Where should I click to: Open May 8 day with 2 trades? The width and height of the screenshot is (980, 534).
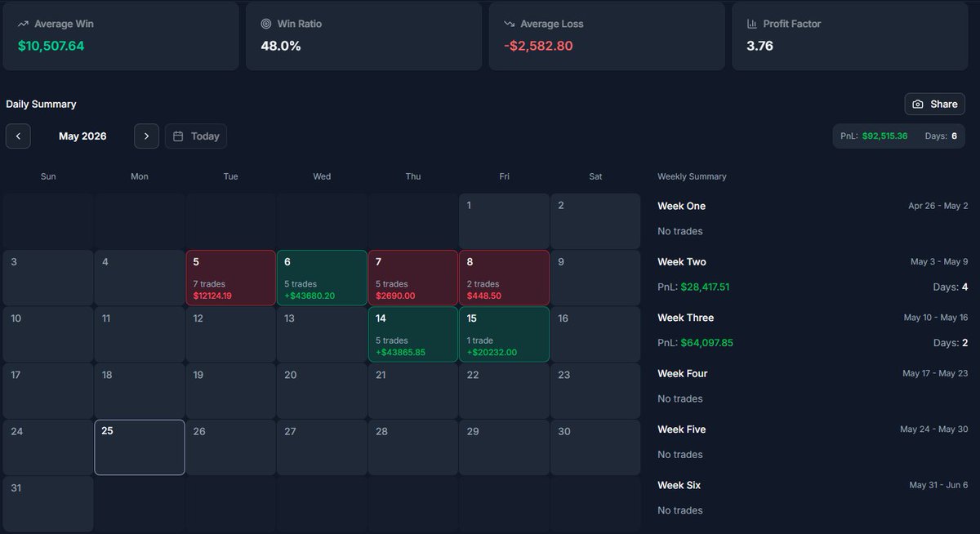[504, 278]
